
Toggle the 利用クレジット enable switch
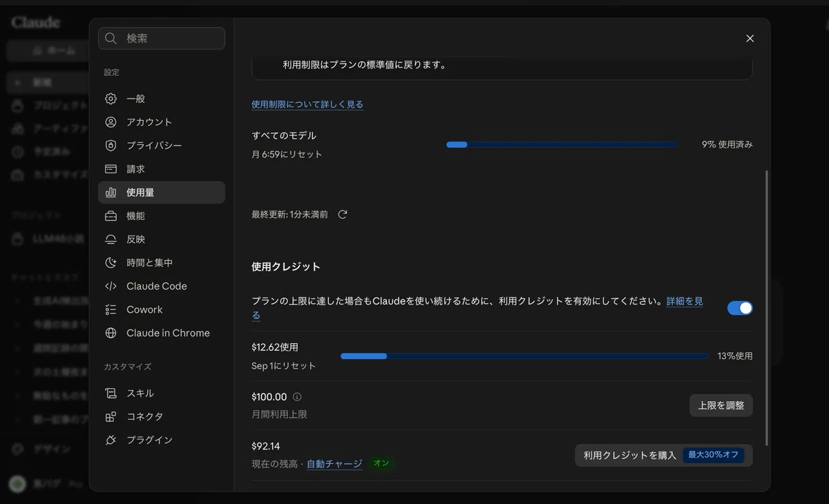click(x=740, y=308)
